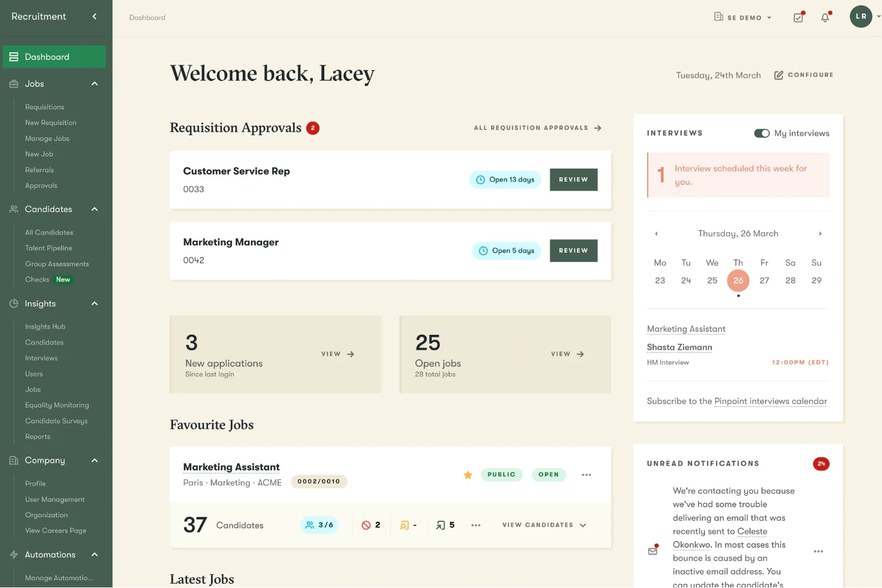Select New Requisition in the sidebar
The width and height of the screenshot is (882, 588).
click(x=51, y=123)
